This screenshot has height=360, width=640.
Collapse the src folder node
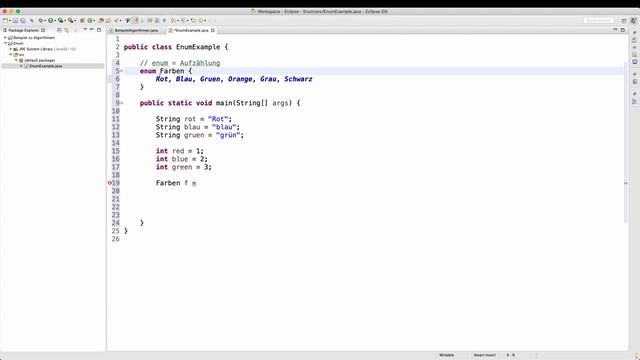(11, 54)
